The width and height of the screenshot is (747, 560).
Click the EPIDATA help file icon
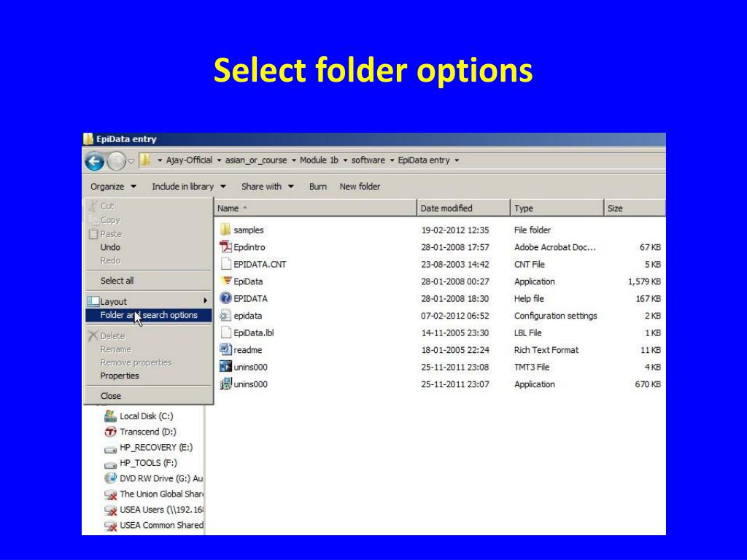(x=225, y=298)
